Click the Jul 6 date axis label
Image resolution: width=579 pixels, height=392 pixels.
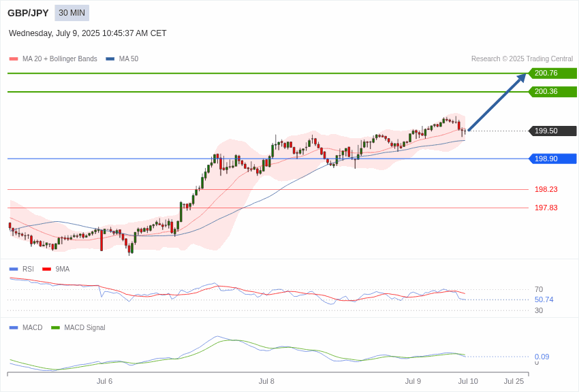click(104, 381)
